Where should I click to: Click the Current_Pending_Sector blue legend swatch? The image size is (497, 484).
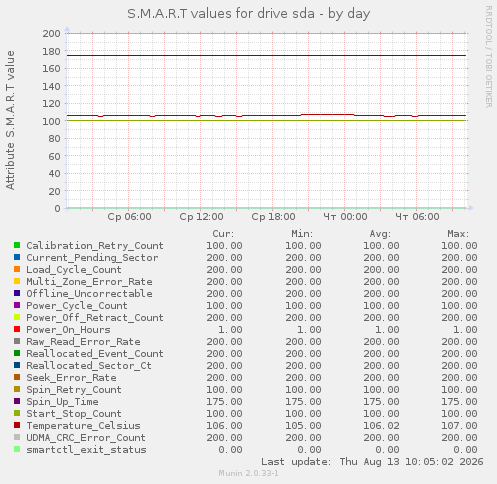[x=17, y=257]
